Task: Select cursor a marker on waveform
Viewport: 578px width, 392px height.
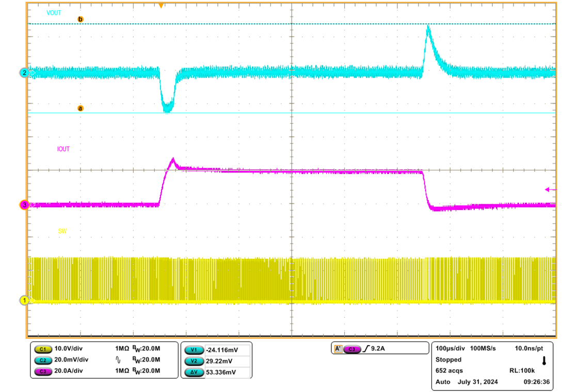Action: [x=80, y=108]
